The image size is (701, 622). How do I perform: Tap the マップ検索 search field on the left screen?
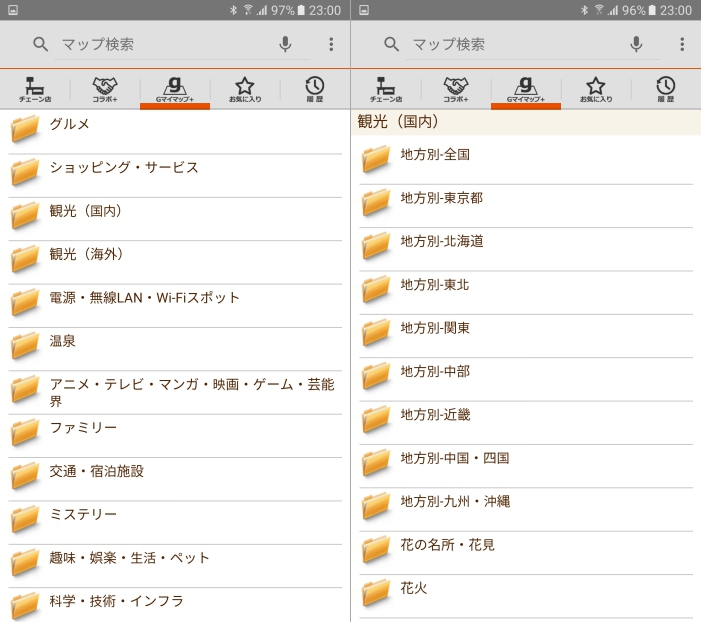click(x=160, y=44)
